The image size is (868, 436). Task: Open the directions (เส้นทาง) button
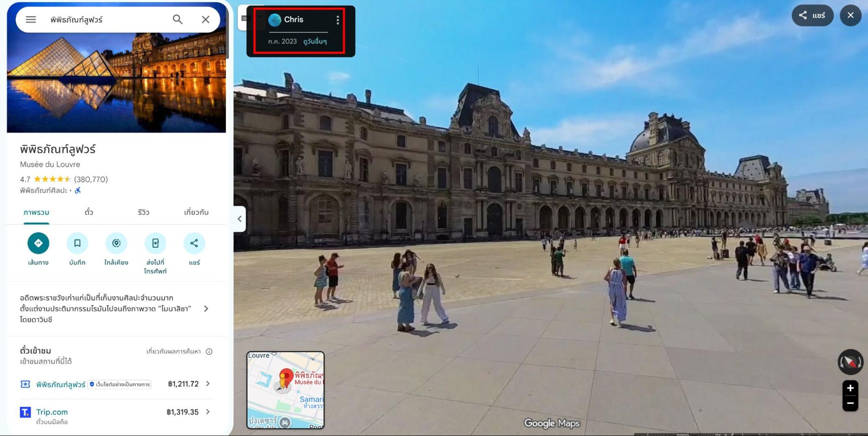pos(38,243)
